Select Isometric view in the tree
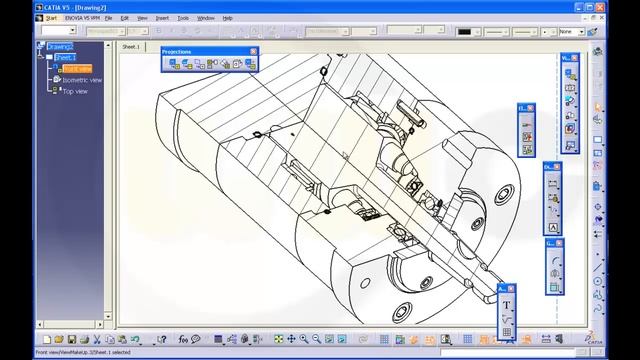Image resolution: width=640 pixels, height=360 pixels. coord(82,80)
